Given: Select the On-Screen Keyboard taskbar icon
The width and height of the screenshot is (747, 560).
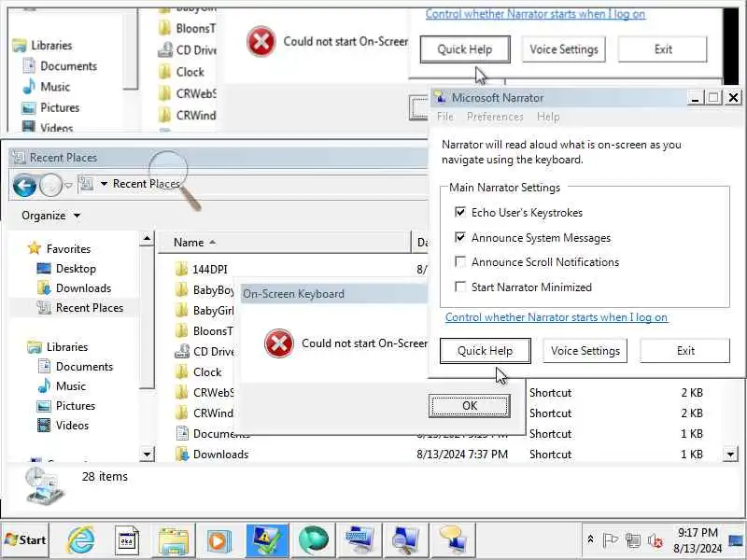Looking at the screenshot, I should 360,540.
